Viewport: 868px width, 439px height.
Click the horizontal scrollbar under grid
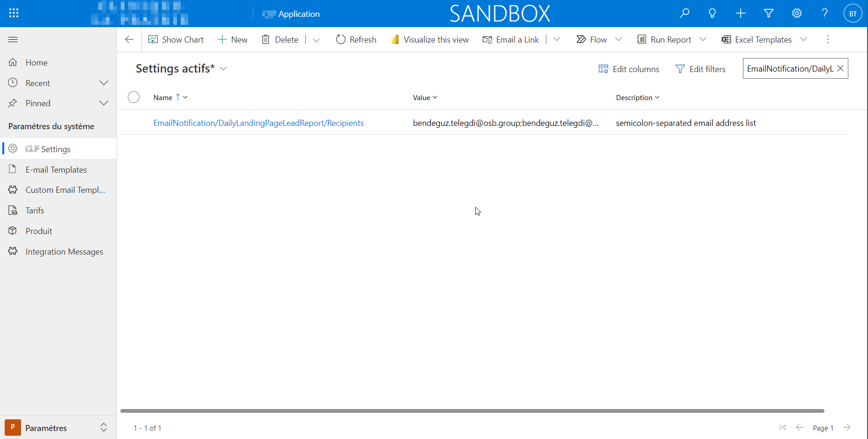472,411
